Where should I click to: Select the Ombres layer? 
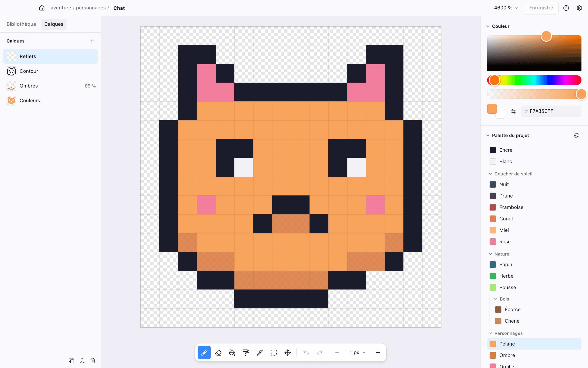tap(51, 86)
